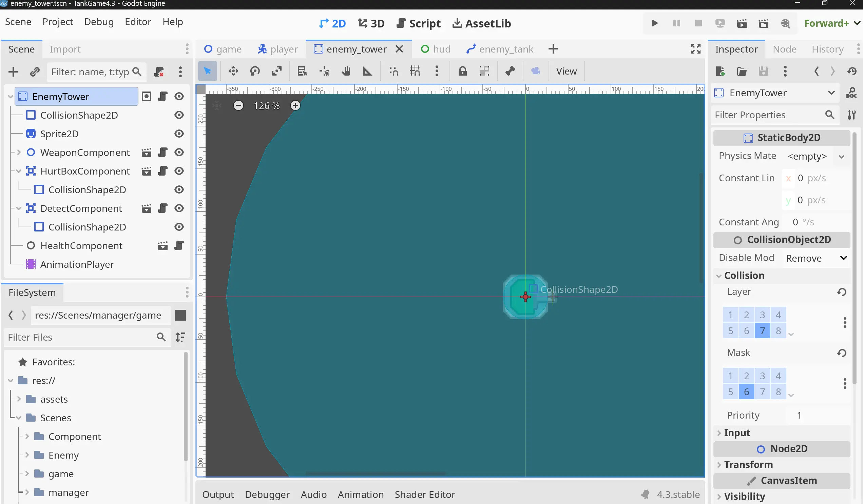
Task: Open the Node dock tab
Action: click(784, 49)
